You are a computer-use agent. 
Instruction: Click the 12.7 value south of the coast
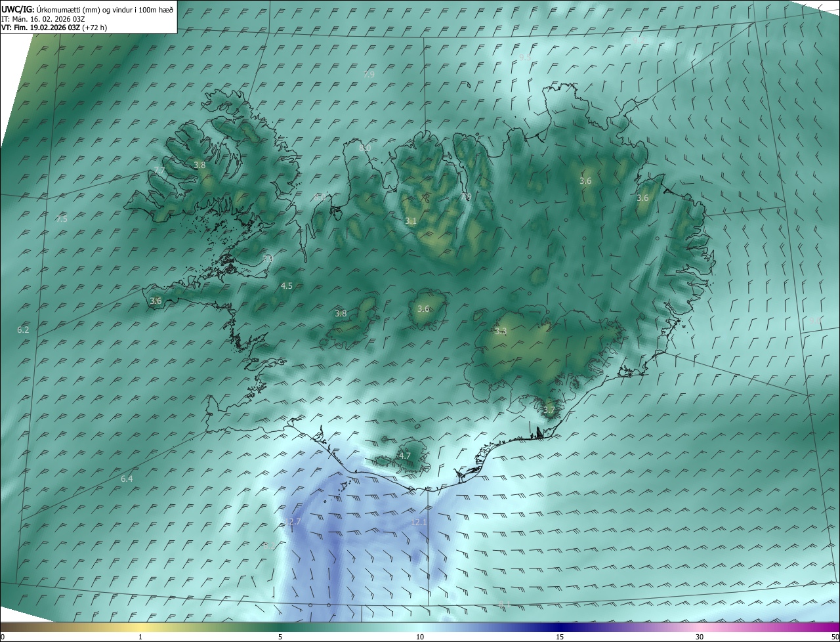tap(293, 521)
